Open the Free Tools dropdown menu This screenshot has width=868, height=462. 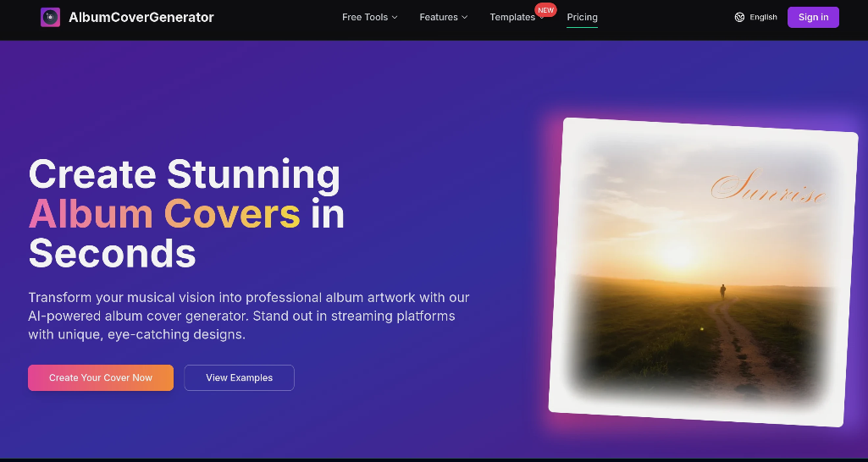click(x=365, y=17)
